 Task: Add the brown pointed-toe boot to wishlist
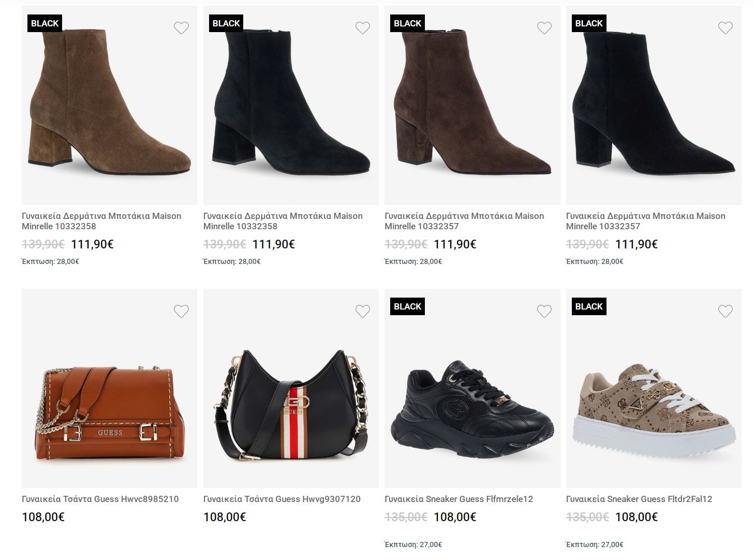544,28
